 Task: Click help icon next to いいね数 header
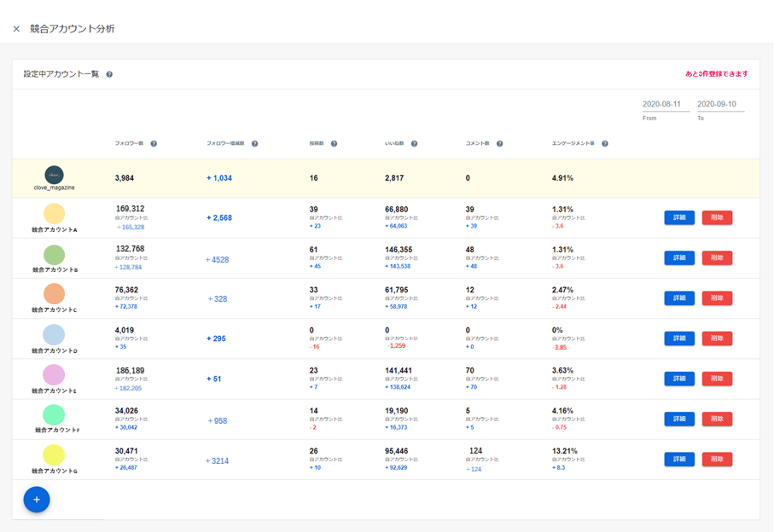[414, 144]
